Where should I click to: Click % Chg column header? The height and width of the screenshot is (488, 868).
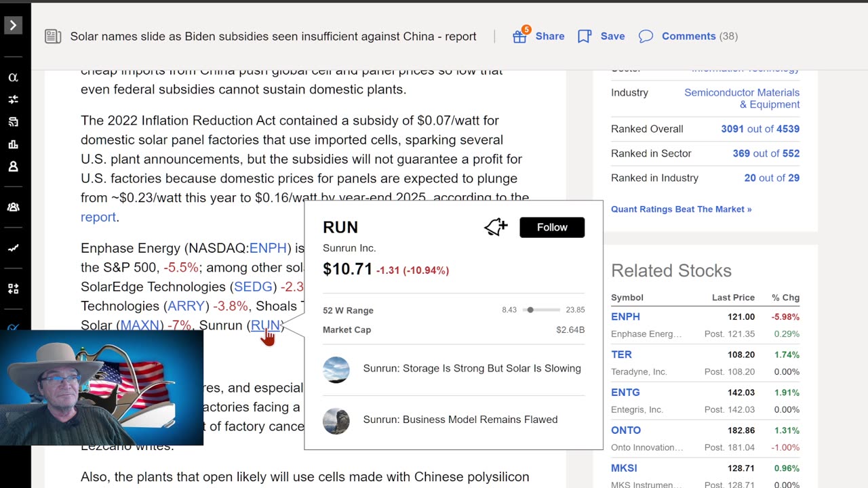click(785, 298)
